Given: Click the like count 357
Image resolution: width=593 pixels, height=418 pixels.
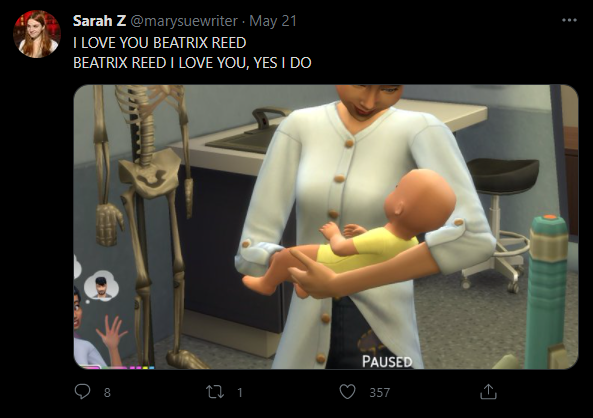Looking at the screenshot, I should coord(379,393).
